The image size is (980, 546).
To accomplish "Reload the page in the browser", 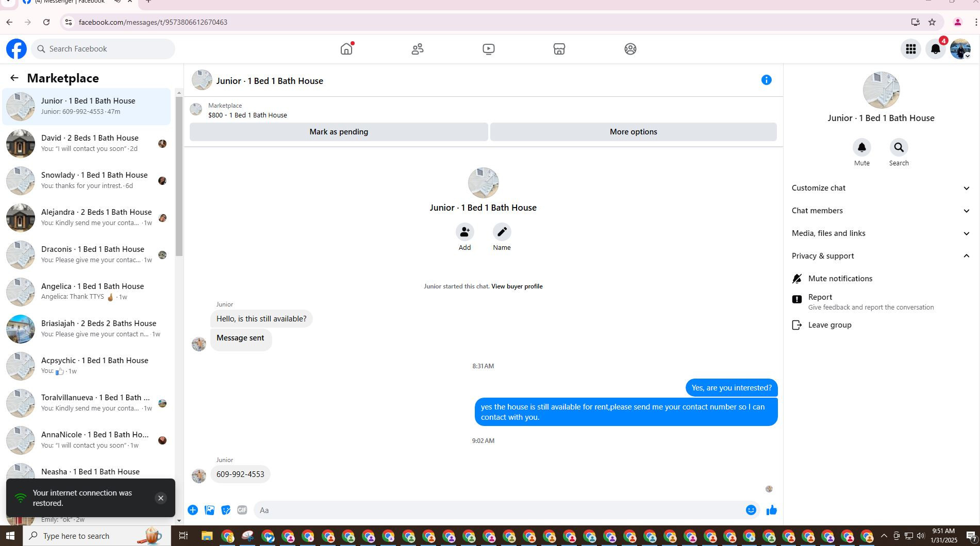I will (x=46, y=22).
